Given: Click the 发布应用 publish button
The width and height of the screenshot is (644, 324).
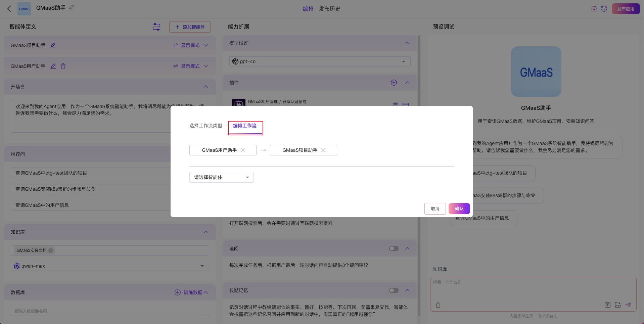Looking at the screenshot, I should pos(626,9).
